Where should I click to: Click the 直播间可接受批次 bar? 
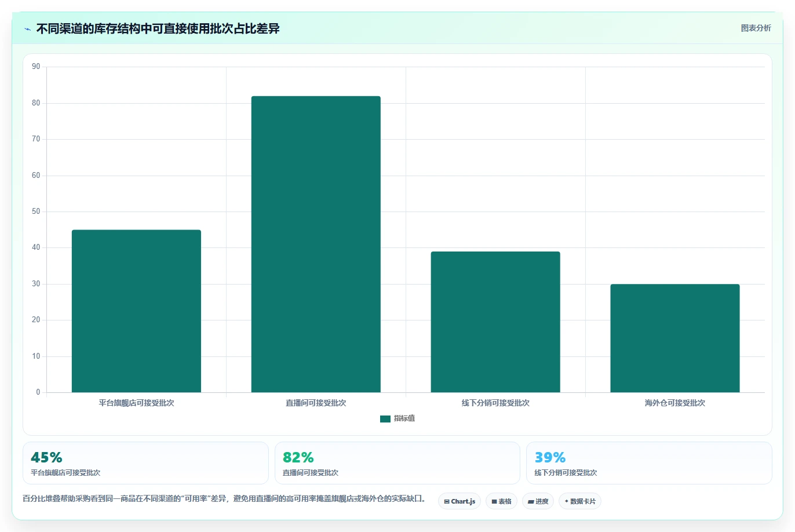(x=316, y=244)
